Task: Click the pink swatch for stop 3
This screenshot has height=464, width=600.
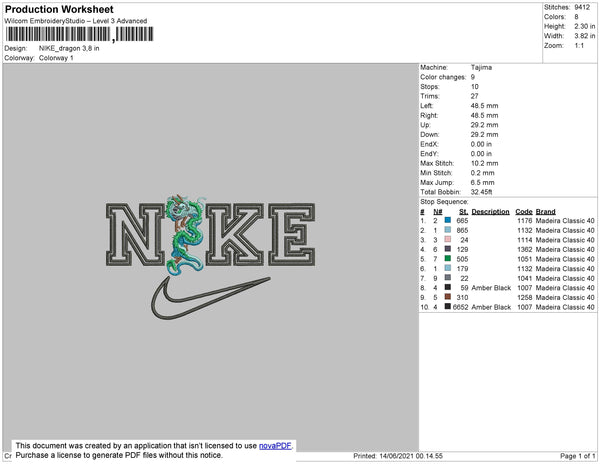Action: [448, 239]
